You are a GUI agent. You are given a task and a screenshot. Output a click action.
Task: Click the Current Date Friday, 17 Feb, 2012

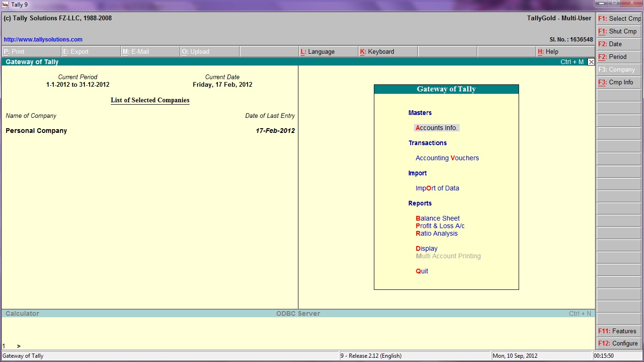(223, 85)
